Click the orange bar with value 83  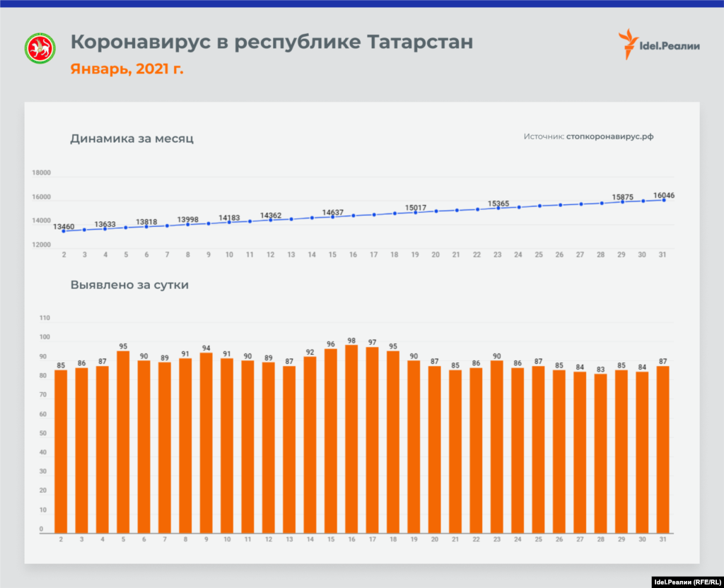(601, 452)
